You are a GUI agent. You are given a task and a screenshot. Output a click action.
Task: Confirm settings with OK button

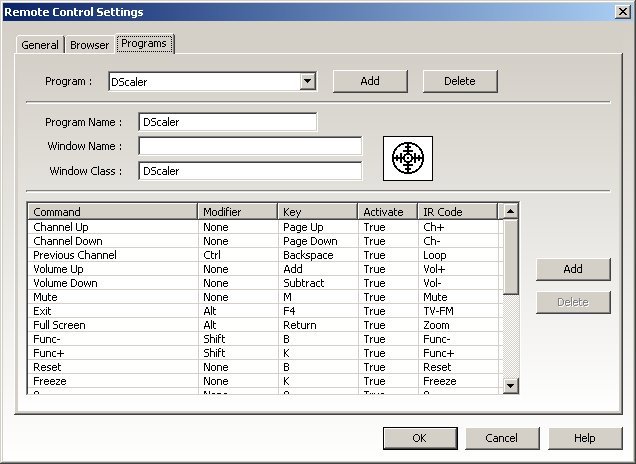point(420,438)
